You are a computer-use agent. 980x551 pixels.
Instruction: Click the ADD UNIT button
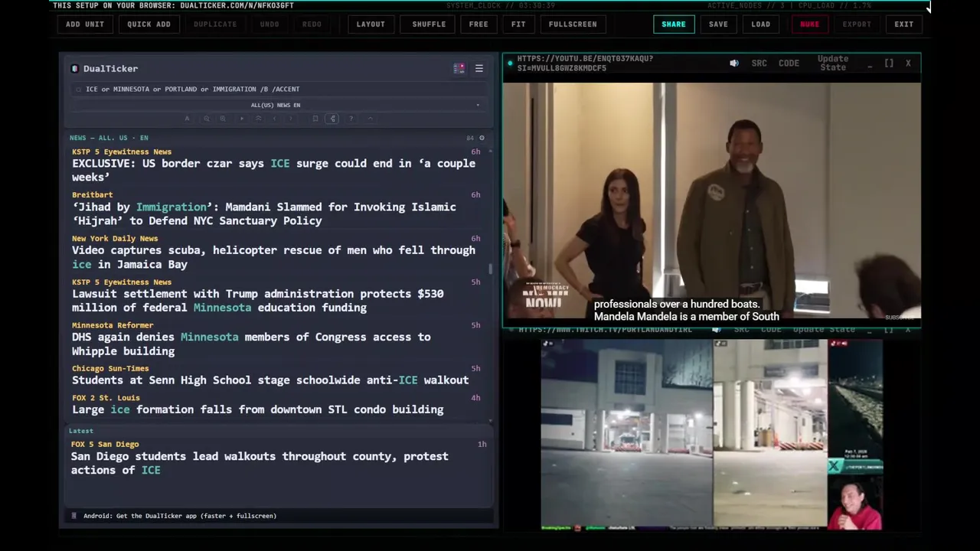pyautogui.click(x=84, y=24)
